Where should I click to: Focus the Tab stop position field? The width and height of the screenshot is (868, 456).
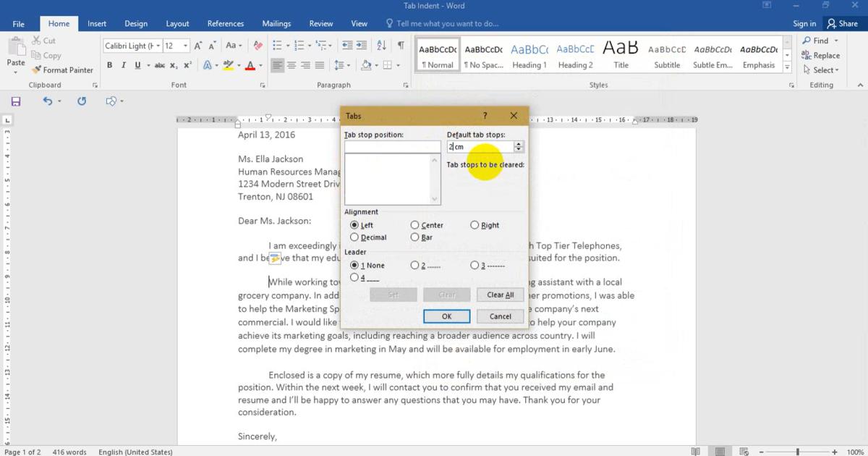pos(392,147)
